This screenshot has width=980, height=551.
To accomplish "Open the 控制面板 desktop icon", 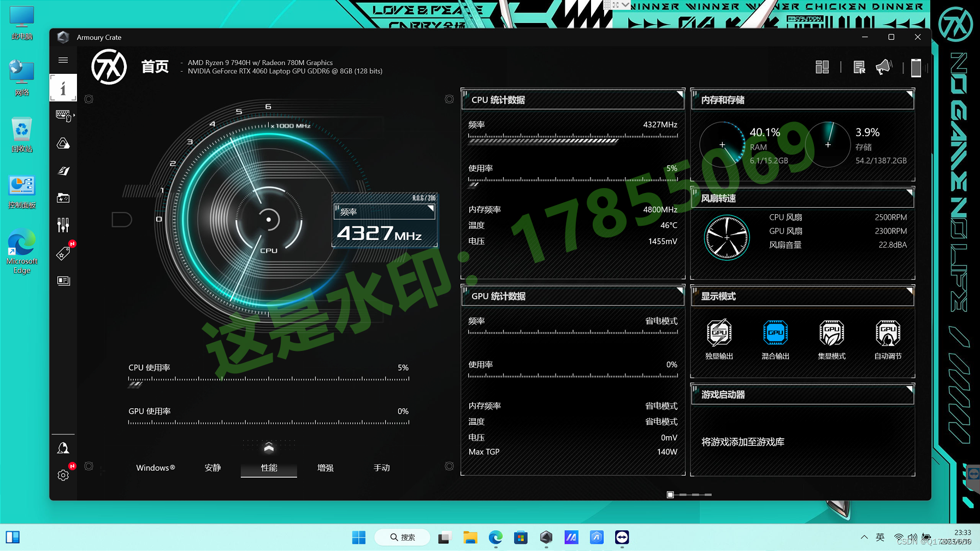I will [22, 192].
